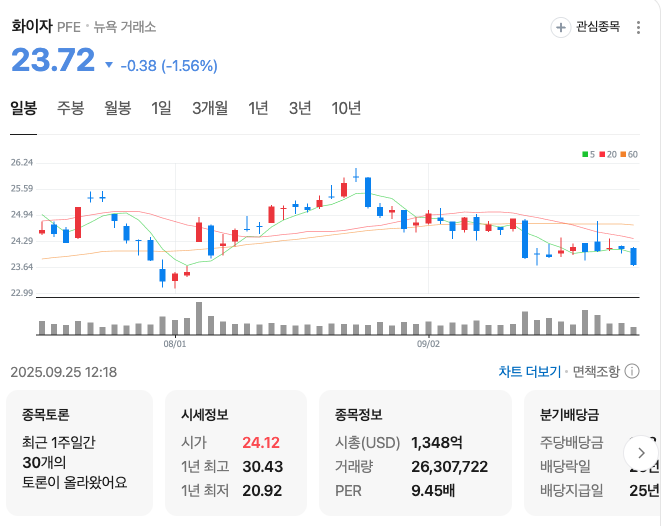Click the 22.99 price axis label

pyautogui.click(x=22, y=293)
